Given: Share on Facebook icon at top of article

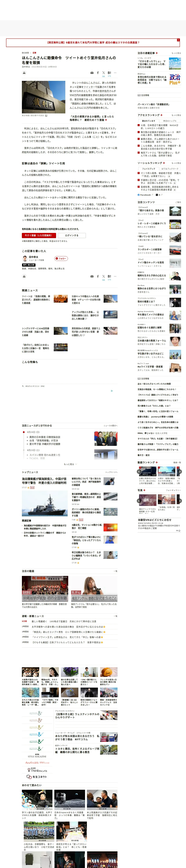Looking at the screenshot, I should 98,72.
